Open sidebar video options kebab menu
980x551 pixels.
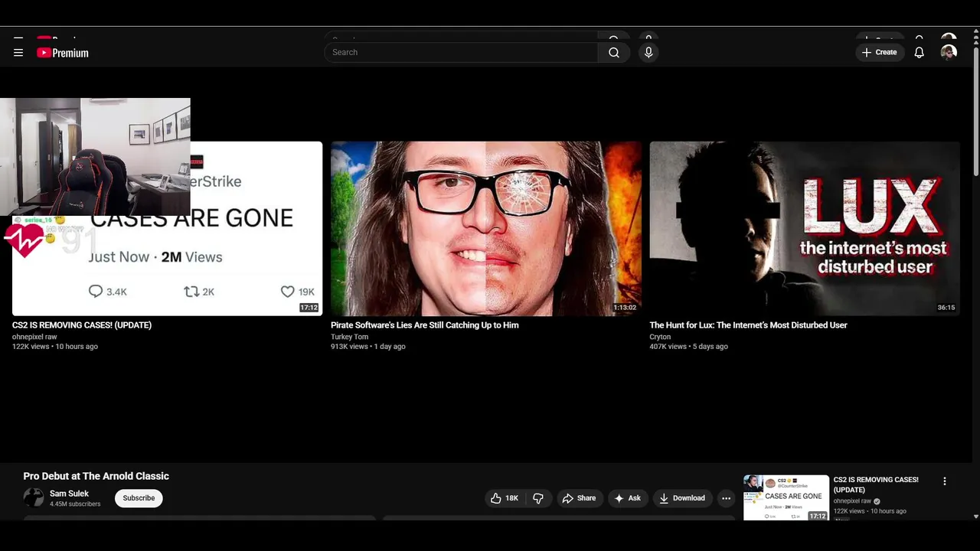coord(945,481)
